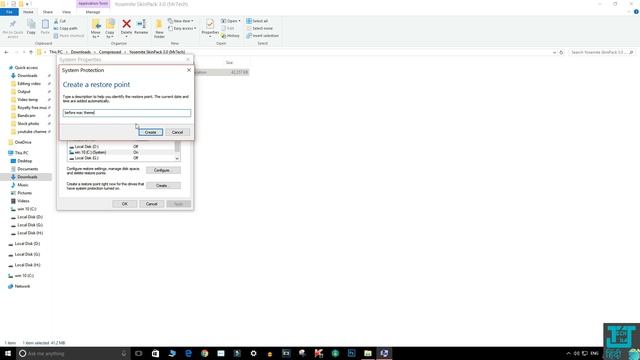
Task: Click the Back arrow navigation button
Action: coord(6,52)
